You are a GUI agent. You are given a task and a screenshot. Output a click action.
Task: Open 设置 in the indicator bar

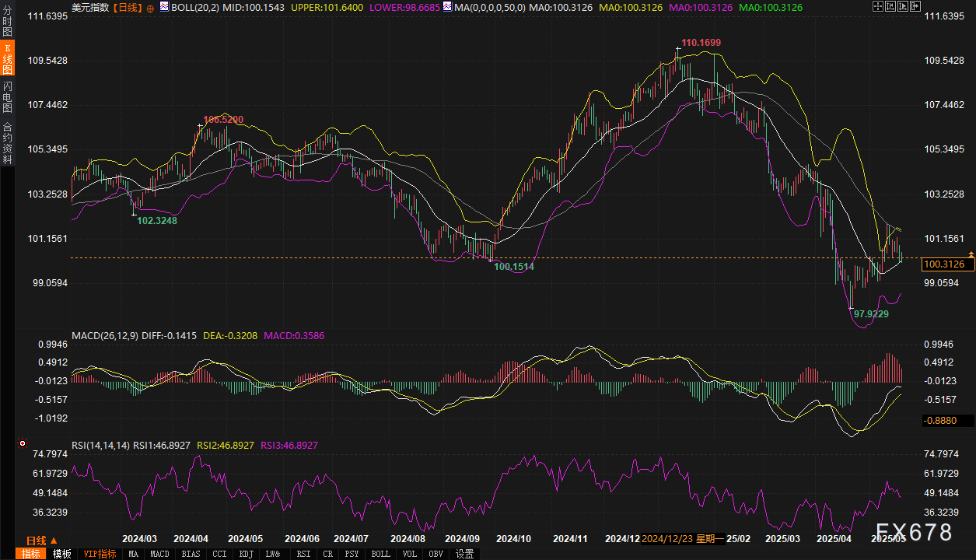tap(465, 554)
